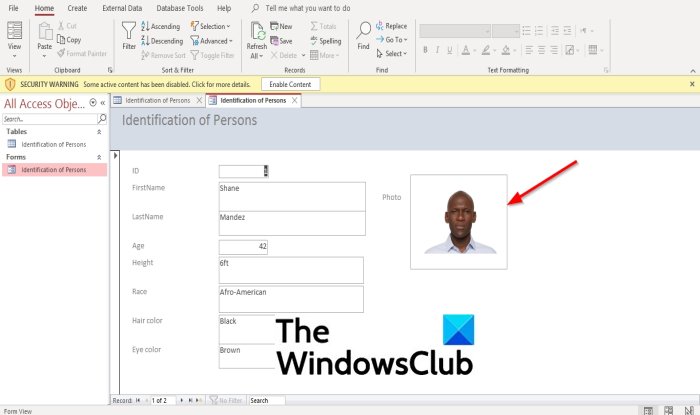Click the record navigator Search box
This screenshot has width=700, height=415.
267,400
